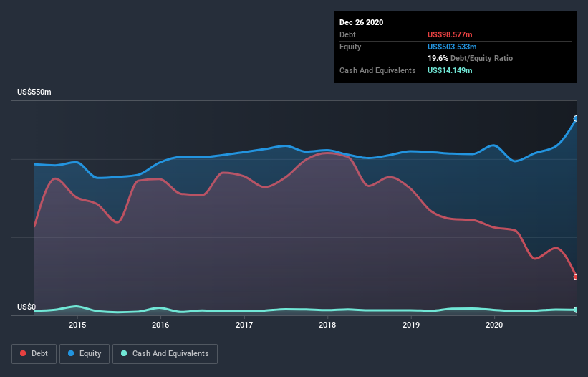The height and width of the screenshot is (377, 588).
Task: Click the 2020 x-axis label
Action: coord(494,325)
